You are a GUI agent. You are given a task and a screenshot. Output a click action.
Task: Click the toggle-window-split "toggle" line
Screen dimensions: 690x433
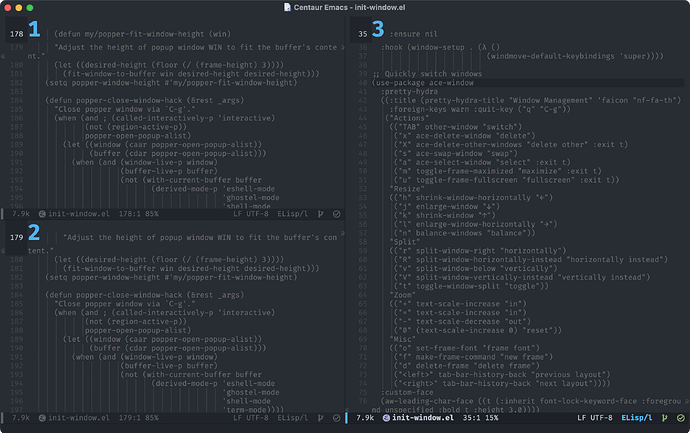[x=471, y=286]
